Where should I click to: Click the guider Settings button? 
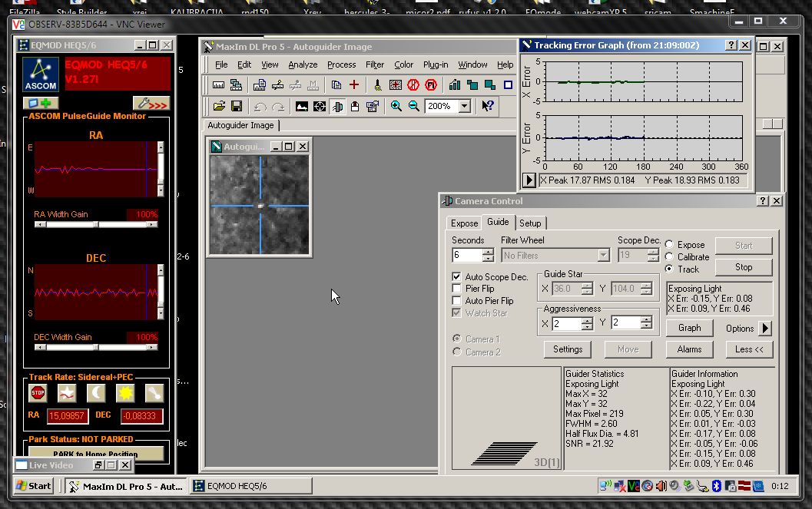pyautogui.click(x=568, y=349)
